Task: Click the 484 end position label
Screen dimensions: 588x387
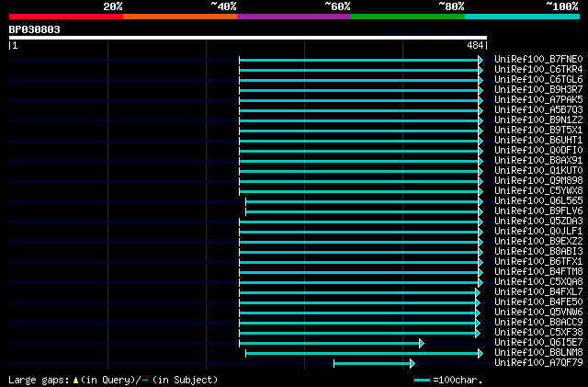Action: (x=475, y=45)
